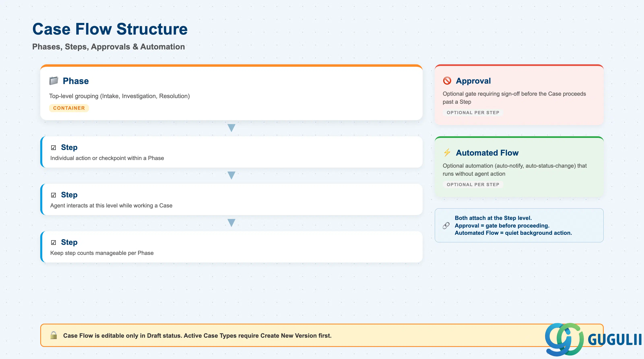Click 'Automated Flow = quiet background action.' line
Image resolution: width=644 pixels, height=359 pixels.
point(513,233)
